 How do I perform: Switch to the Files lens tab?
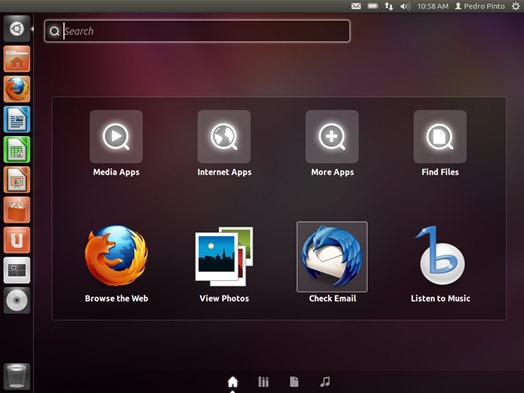[x=294, y=382]
